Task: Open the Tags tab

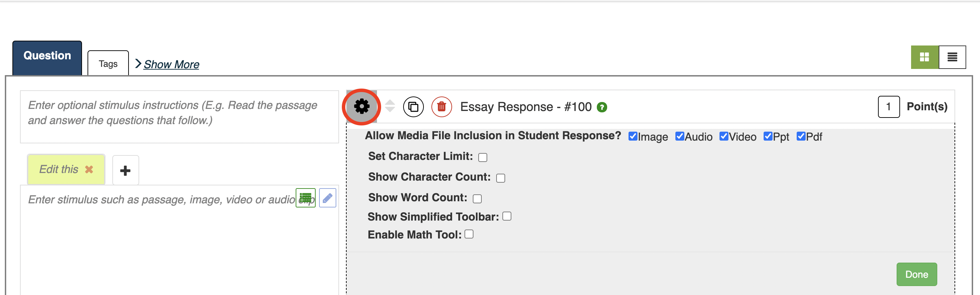Action: coord(108,63)
